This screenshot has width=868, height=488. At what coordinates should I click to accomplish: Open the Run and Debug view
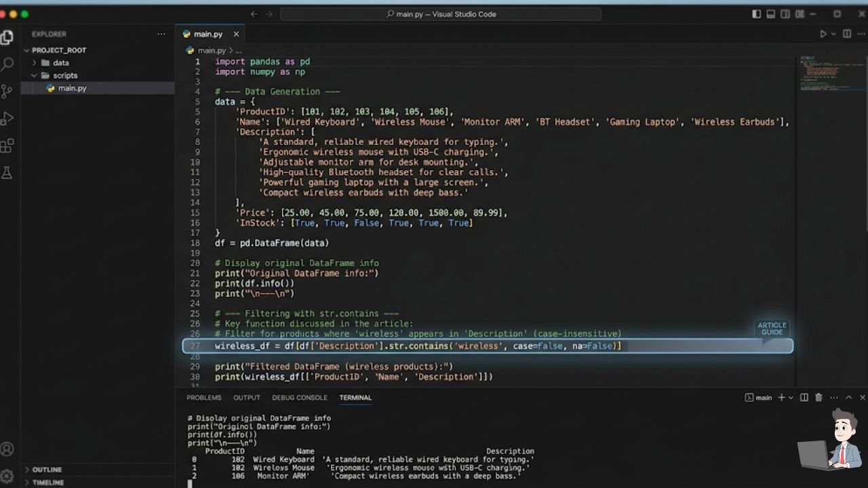click(x=7, y=118)
